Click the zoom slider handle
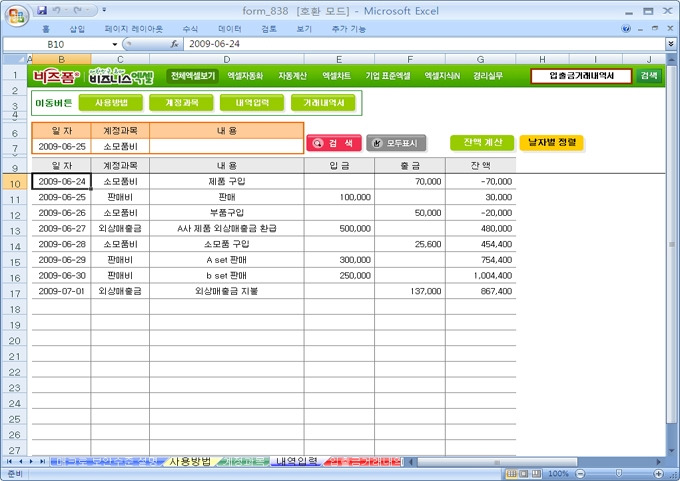Image resolution: width=680 pixels, height=481 pixels. coord(619,474)
